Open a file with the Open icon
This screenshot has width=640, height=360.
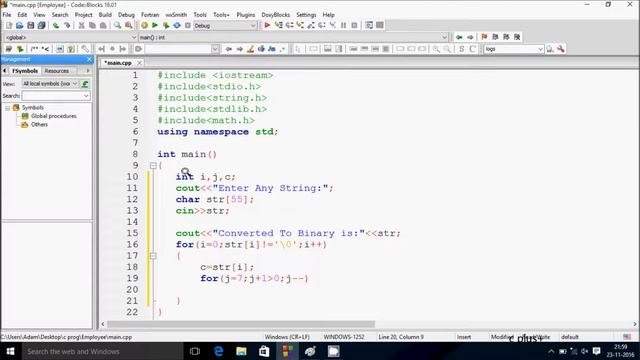pyautogui.click(x=20, y=25)
